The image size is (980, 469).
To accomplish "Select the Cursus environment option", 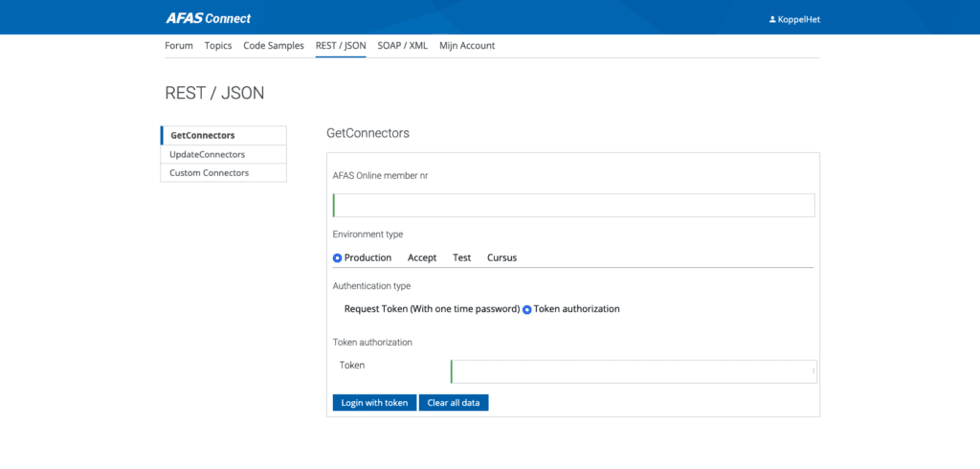I will (501, 258).
